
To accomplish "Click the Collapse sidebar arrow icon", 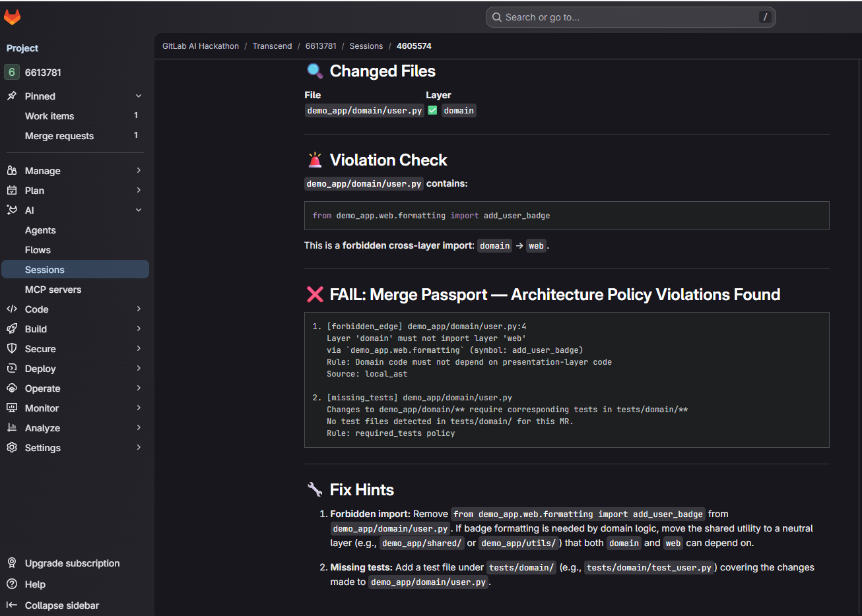I will 12,605.
